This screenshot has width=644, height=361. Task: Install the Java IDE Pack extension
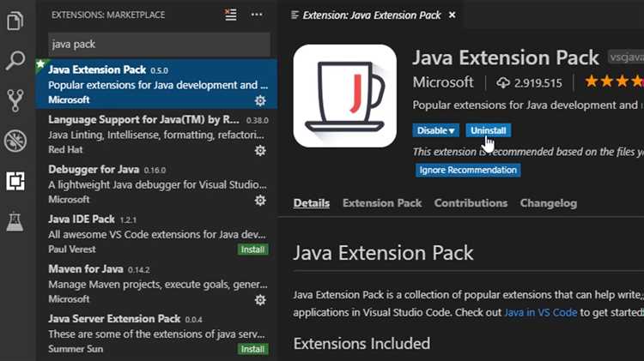tap(252, 250)
